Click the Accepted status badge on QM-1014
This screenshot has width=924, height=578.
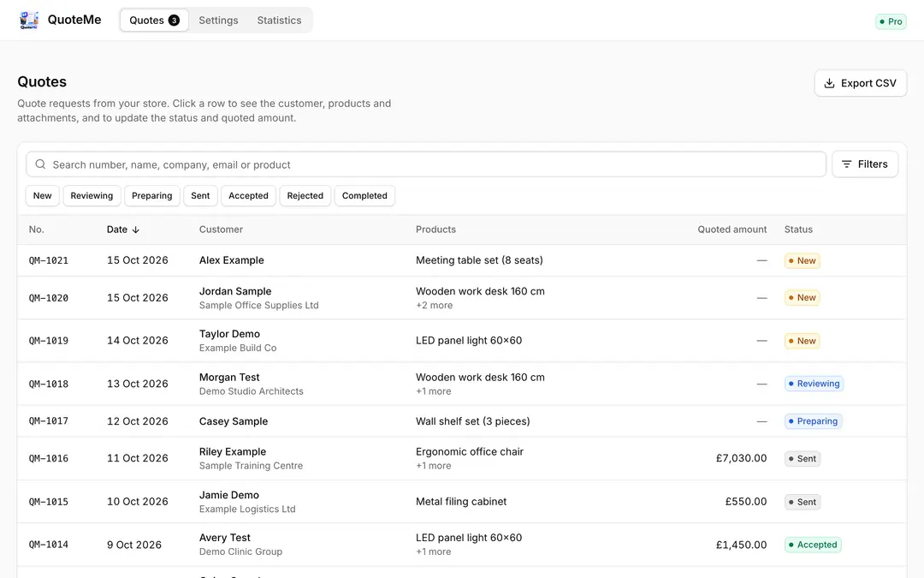pos(813,545)
